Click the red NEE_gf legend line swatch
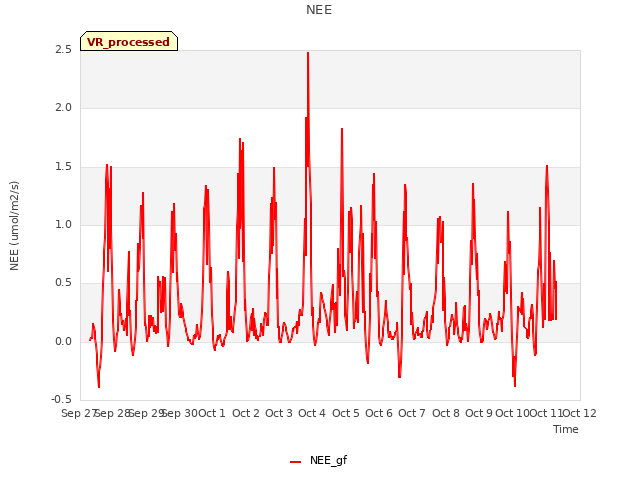The height and width of the screenshot is (480, 640). coord(296,462)
